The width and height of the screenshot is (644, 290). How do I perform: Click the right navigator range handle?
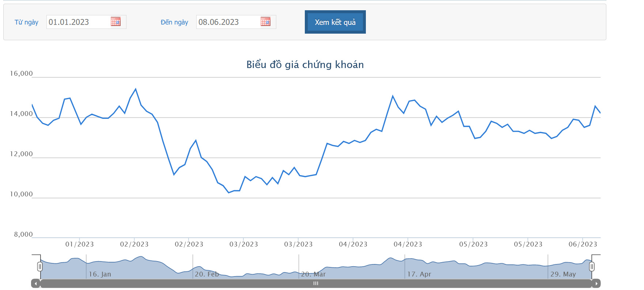point(592,267)
